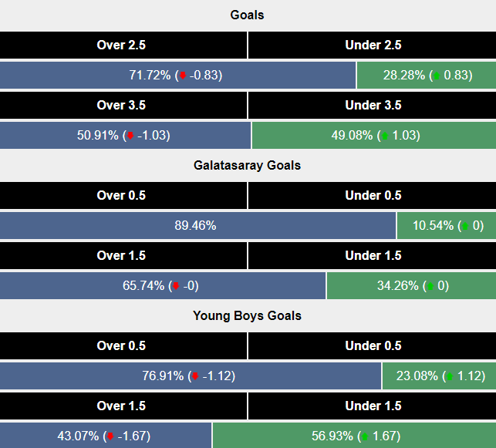The height and width of the screenshot is (448, 496).
Task: Click red down arrow beside 50.91%
Action: pyautogui.click(x=130, y=136)
